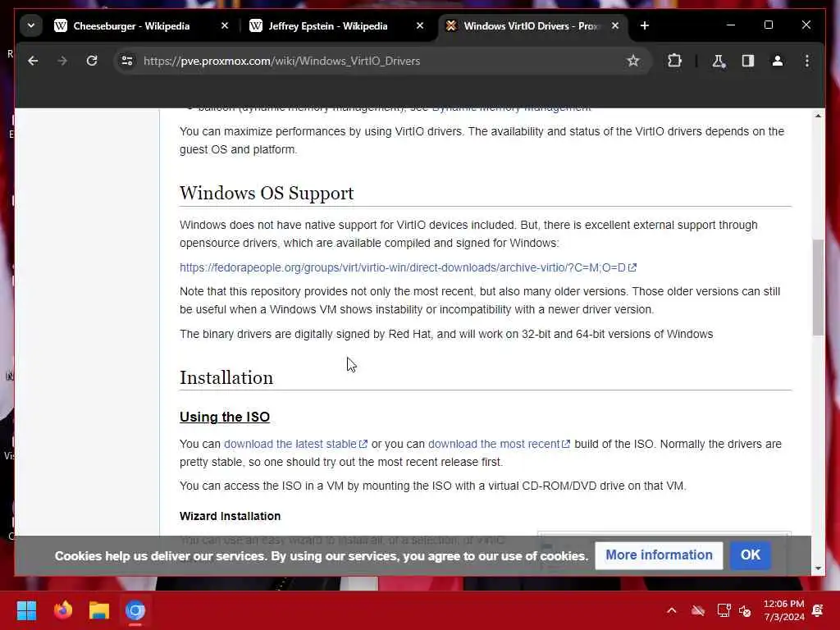This screenshot has height=630, width=840.
Task: Close the Windows VirtIO Drivers tab
Action: [615, 25]
